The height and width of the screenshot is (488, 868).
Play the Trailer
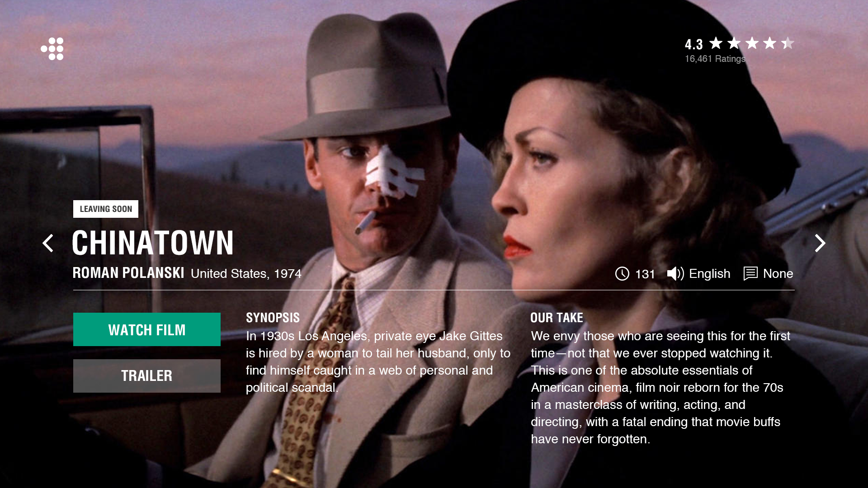147,376
